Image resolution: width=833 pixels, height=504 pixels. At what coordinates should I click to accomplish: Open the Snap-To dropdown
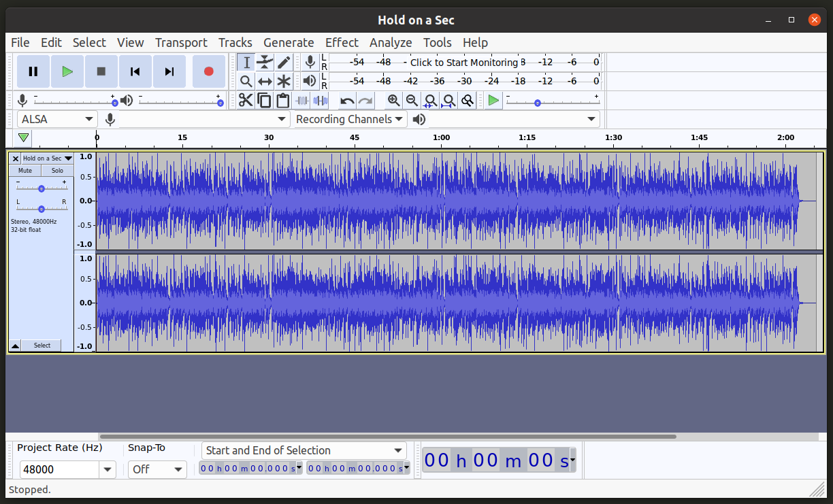click(157, 469)
